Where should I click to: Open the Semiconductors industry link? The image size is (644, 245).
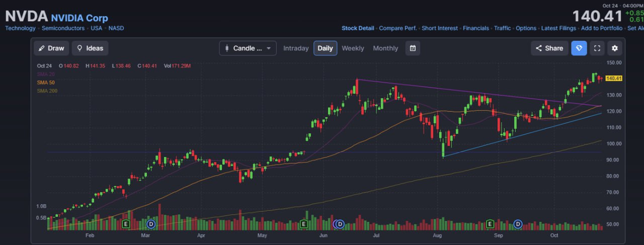point(63,28)
